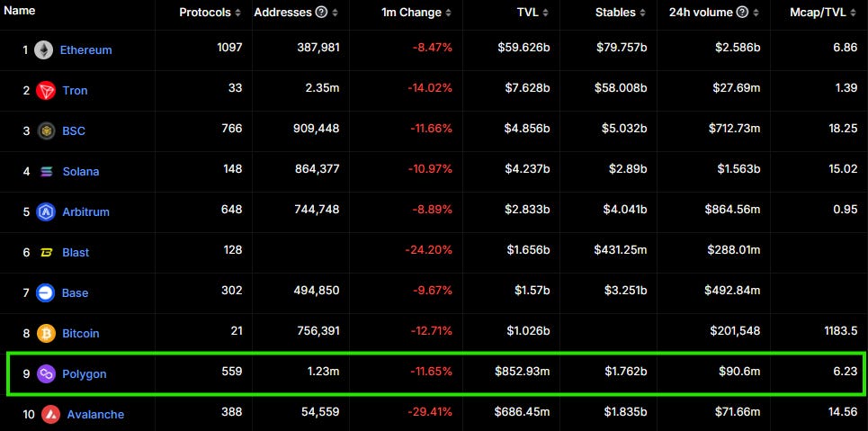The width and height of the screenshot is (868, 431).
Task: Open the Addresses column help tooltip icon
Action: point(321,13)
